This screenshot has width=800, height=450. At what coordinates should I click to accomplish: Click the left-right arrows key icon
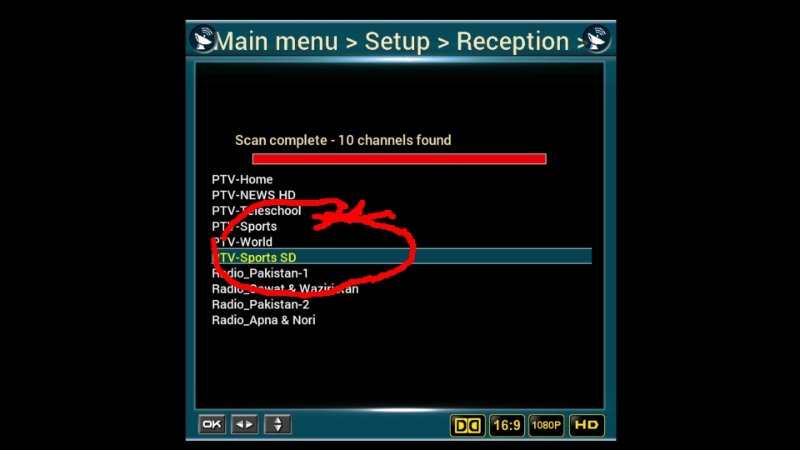click(244, 424)
